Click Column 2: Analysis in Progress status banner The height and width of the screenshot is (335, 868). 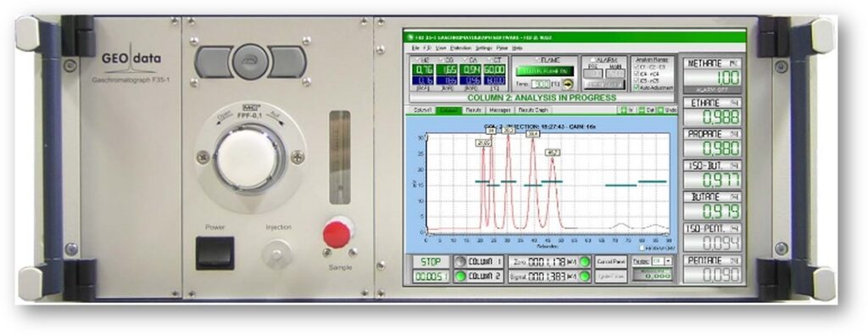coord(542,98)
